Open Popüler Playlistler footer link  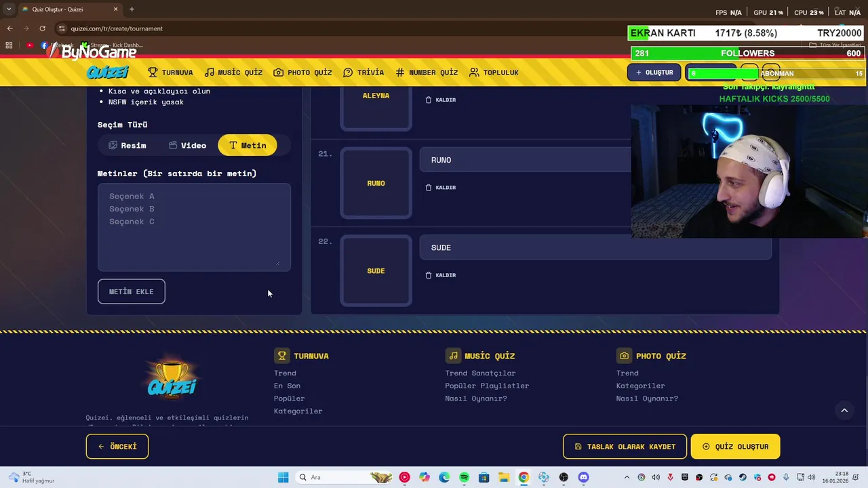click(x=487, y=386)
